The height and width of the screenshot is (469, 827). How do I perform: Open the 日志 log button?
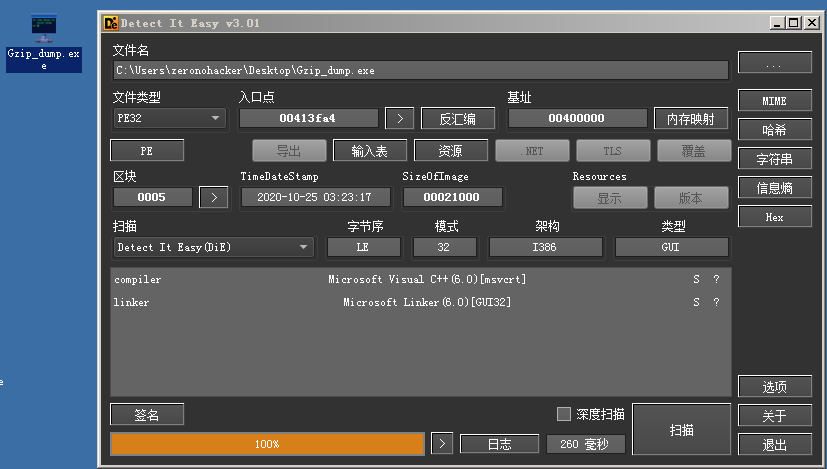499,444
